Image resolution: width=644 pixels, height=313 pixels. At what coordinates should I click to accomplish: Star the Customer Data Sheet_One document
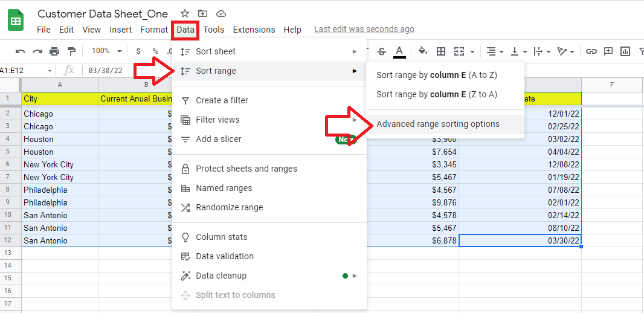185,13
